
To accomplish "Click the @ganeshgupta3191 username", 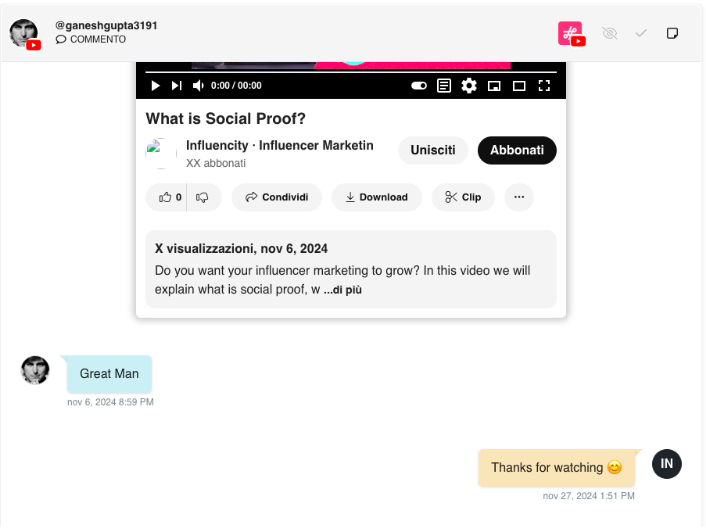I will tap(106, 26).
